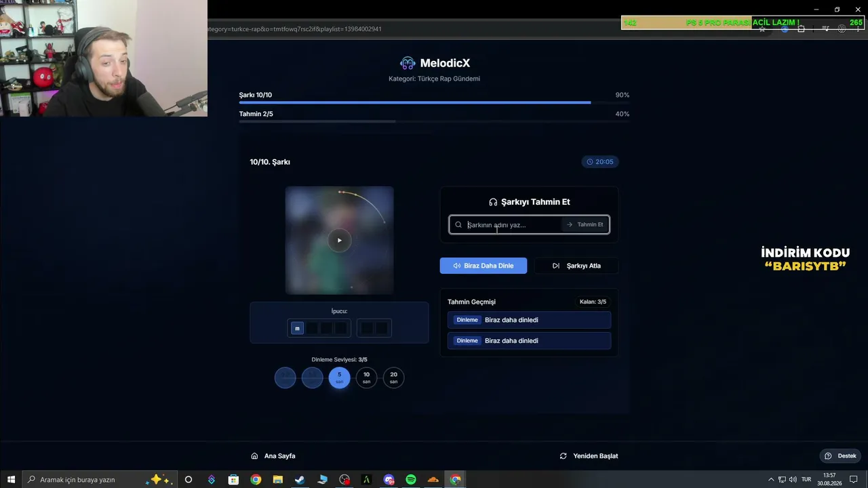Click the MelodicX headphone logo icon

click(x=408, y=63)
